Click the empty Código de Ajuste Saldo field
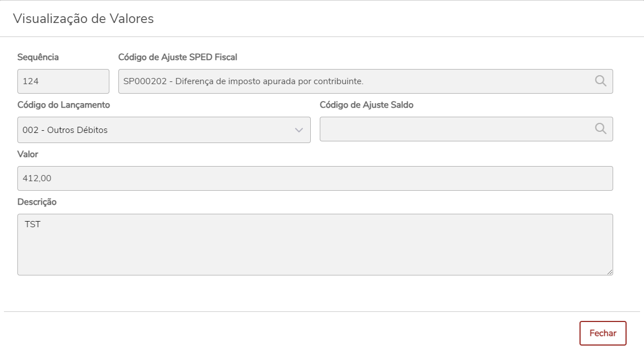 pyautogui.click(x=454, y=130)
